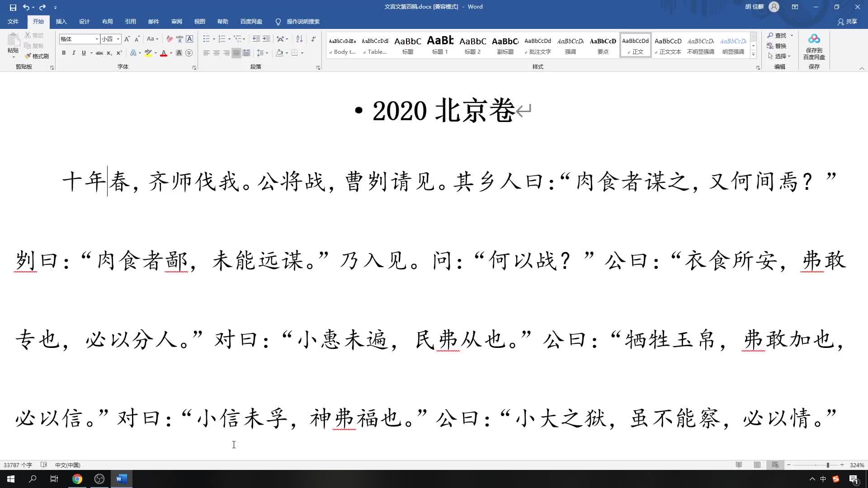The width and height of the screenshot is (868, 488).
Task: Click Save to Baidu Netdisk icon
Action: [814, 46]
